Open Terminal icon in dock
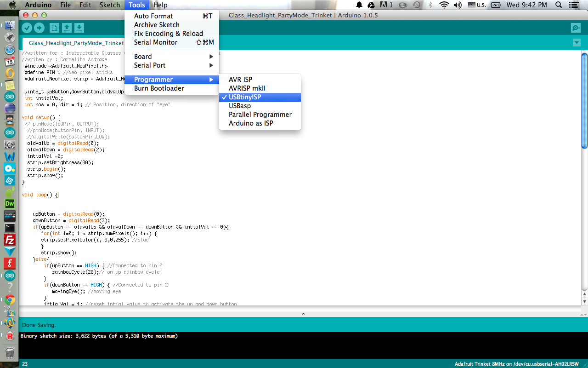Screen dimensions: 588x368 pos(10,228)
